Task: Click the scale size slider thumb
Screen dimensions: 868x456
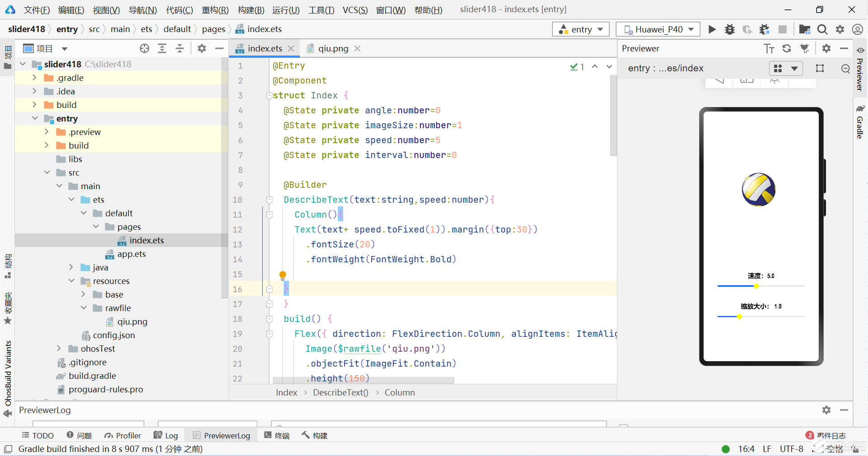Action: pyautogui.click(x=739, y=316)
